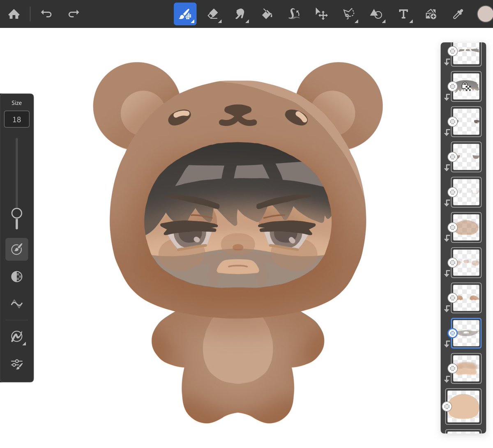
Task: Select the Paint Bucket fill tool
Action: coord(267,14)
